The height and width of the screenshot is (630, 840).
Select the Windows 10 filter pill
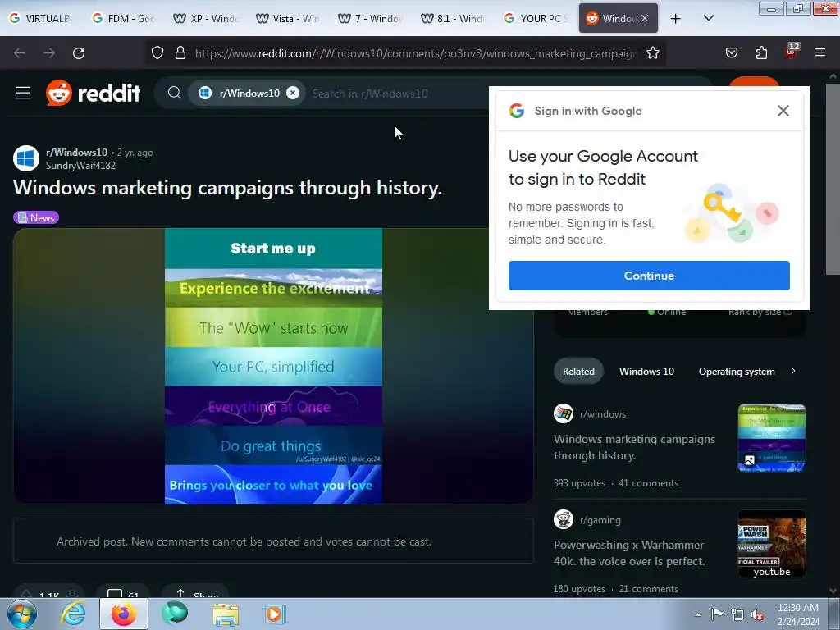(x=646, y=372)
